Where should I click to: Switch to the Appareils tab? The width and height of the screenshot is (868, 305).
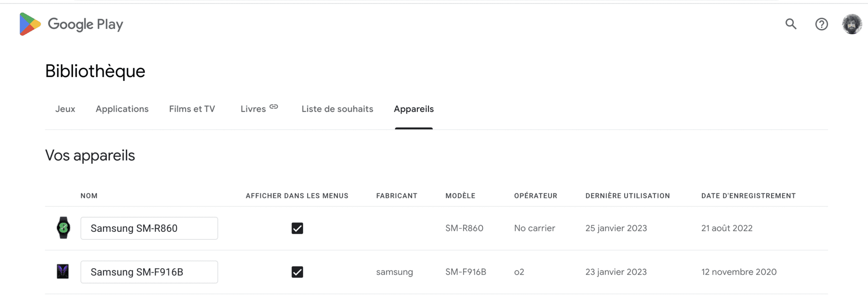pyautogui.click(x=413, y=109)
